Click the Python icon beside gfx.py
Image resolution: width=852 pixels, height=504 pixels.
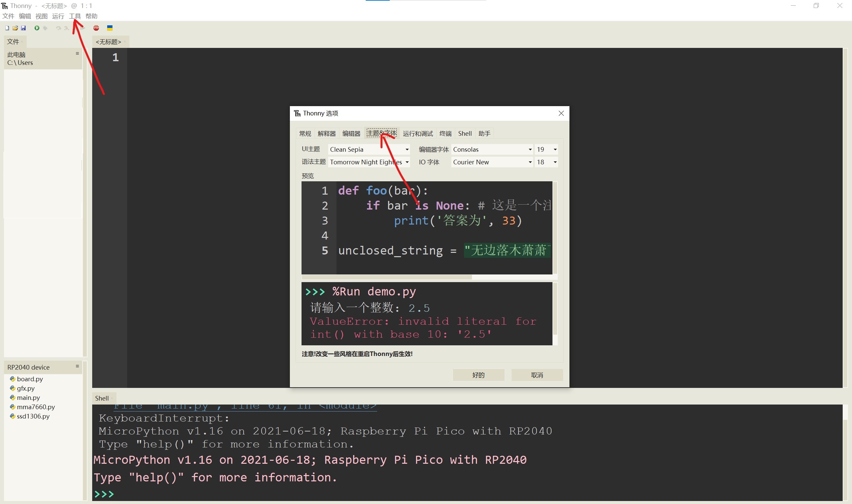point(13,388)
